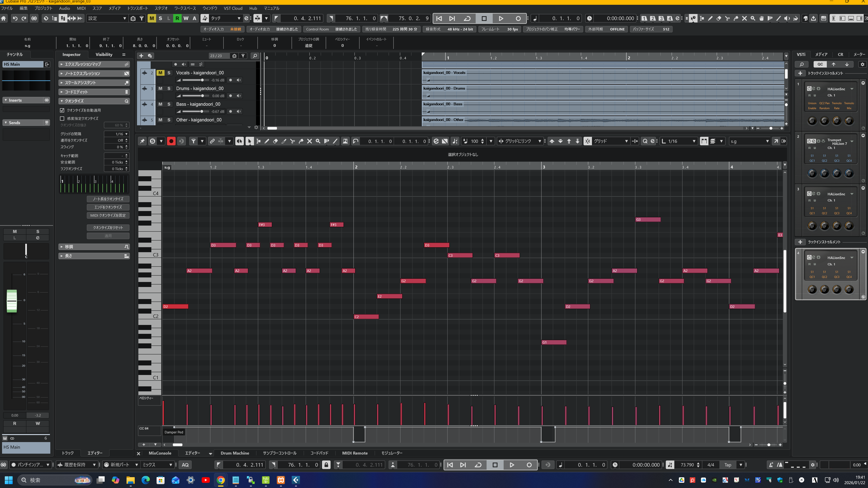Open the MIDI menu
This screenshot has width=868, height=488.
[x=81, y=8]
